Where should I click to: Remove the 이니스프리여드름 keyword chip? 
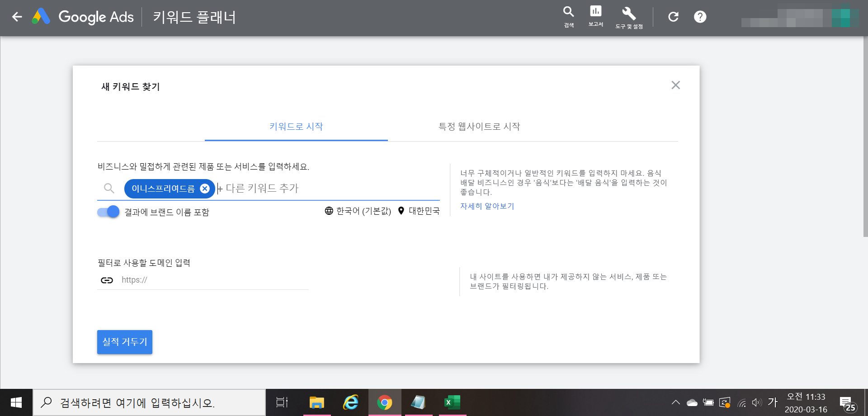pos(205,189)
